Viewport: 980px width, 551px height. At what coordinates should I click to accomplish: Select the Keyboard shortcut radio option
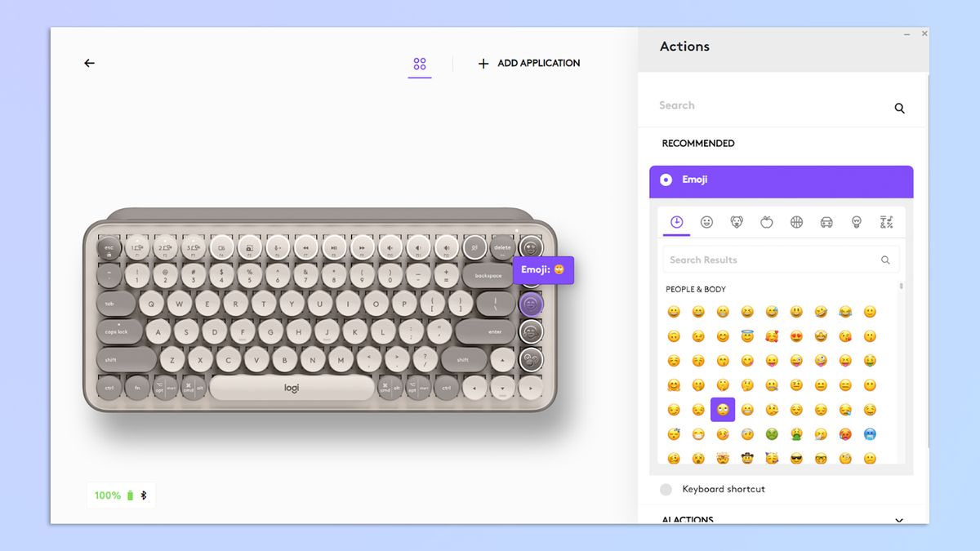tap(666, 489)
